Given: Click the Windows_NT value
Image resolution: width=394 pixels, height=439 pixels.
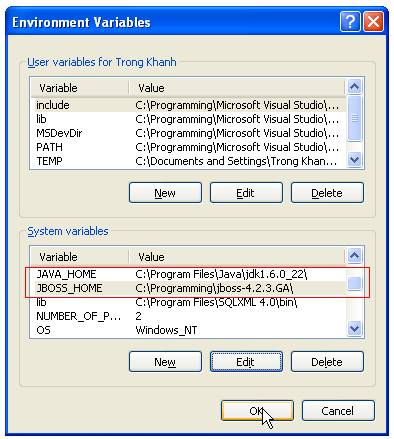Looking at the screenshot, I should [166, 330].
